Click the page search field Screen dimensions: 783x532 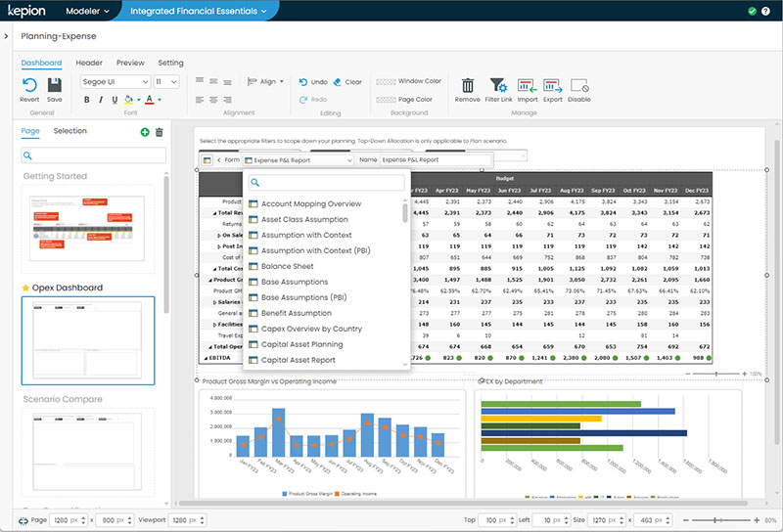pyautogui.click(x=93, y=155)
